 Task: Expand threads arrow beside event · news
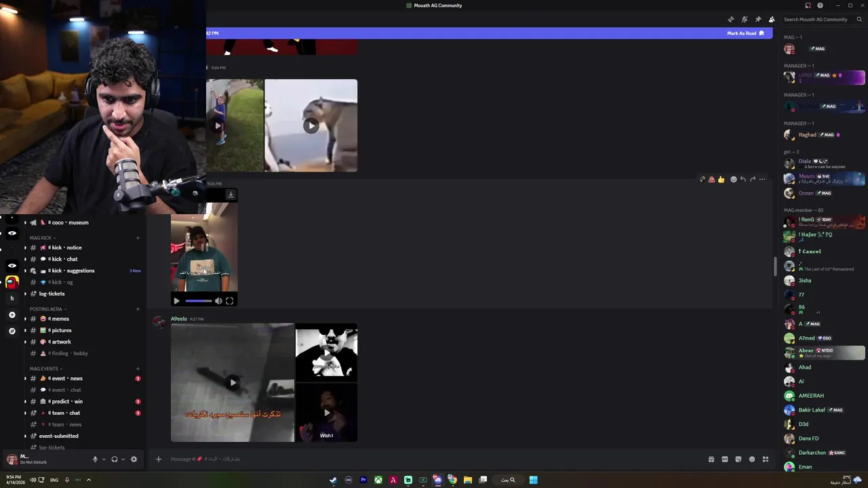click(25, 378)
